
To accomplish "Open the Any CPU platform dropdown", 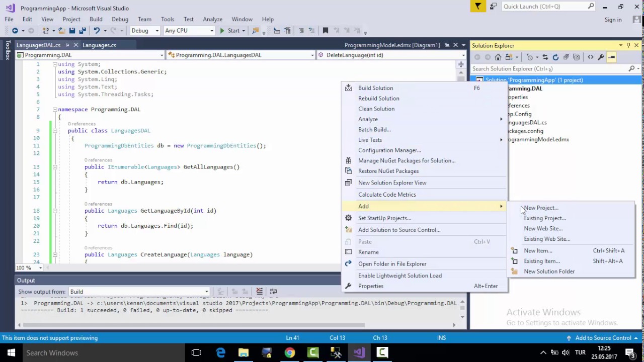I will (x=189, y=31).
